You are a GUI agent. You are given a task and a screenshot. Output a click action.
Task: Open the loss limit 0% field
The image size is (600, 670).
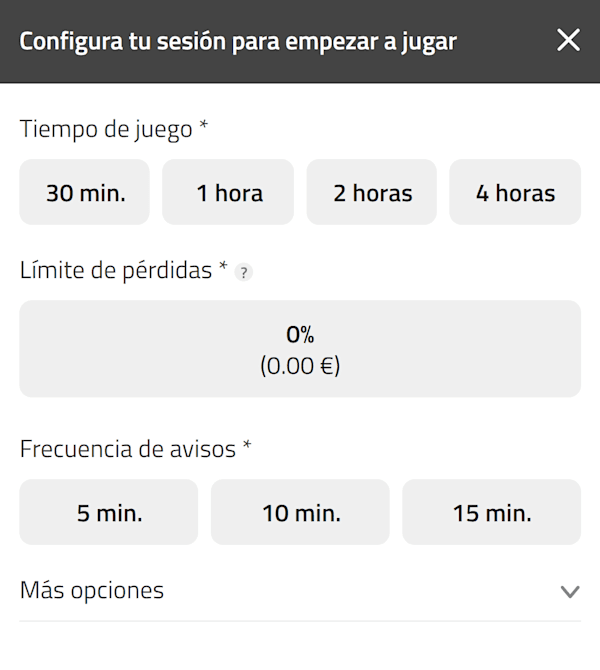[300, 349]
